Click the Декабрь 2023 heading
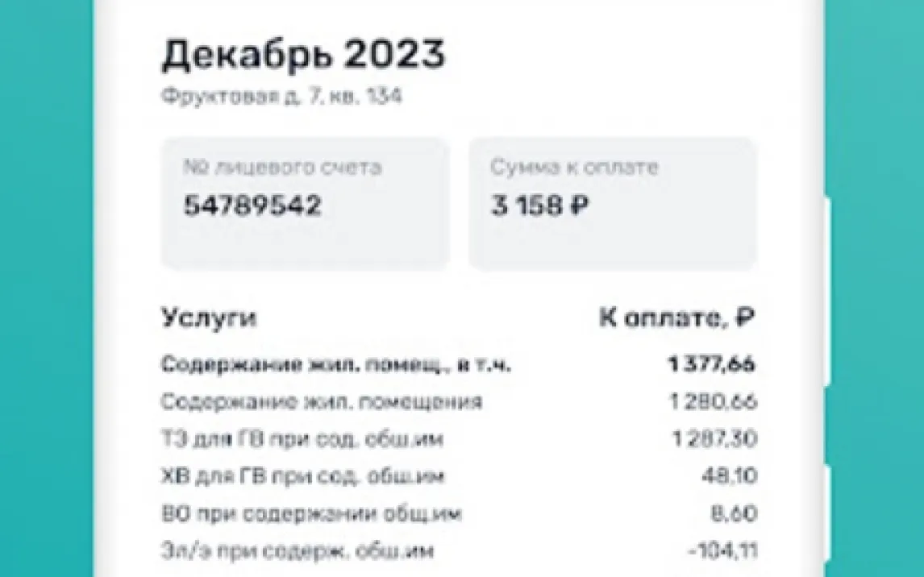The height and width of the screenshot is (577, 924). click(303, 56)
